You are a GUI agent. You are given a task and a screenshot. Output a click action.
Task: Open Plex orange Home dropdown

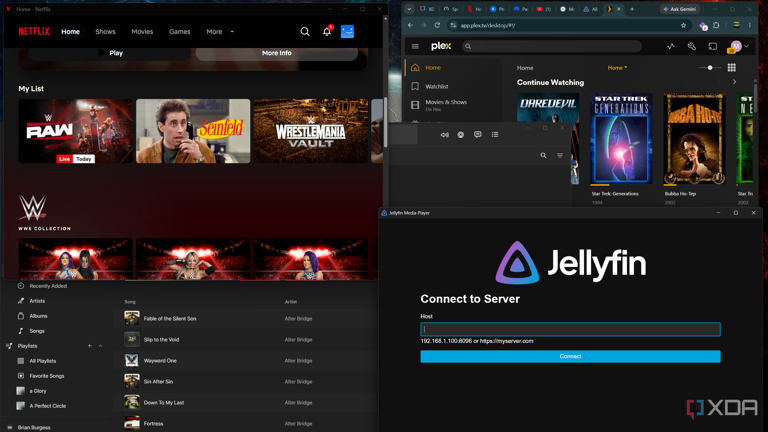click(x=617, y=68)
